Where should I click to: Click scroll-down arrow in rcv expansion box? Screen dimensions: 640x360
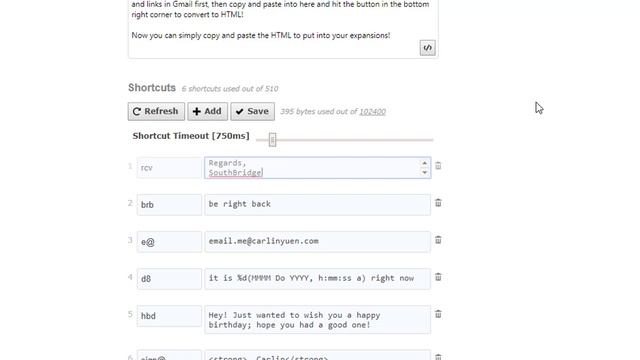point(424,172)
